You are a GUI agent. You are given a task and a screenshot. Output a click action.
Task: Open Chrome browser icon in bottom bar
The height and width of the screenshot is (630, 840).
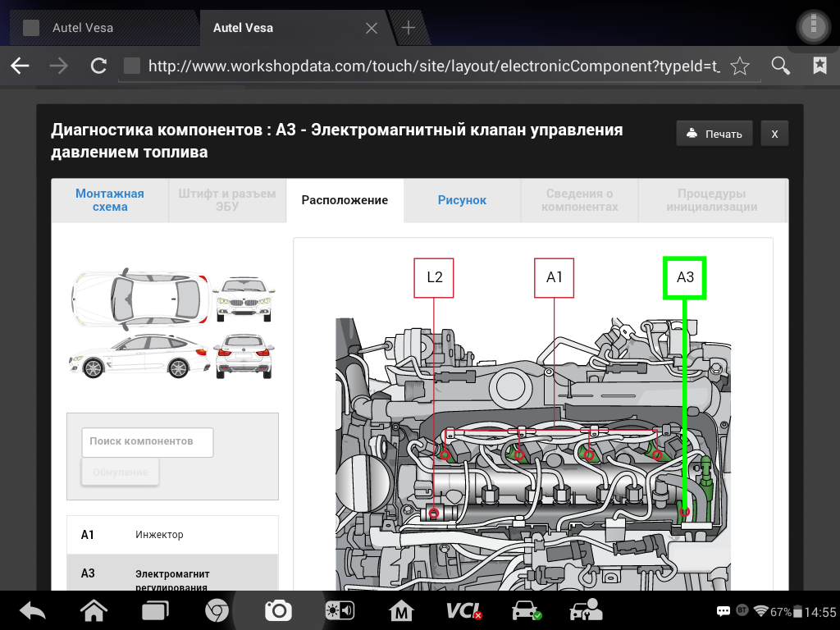(x=217, y=610)
